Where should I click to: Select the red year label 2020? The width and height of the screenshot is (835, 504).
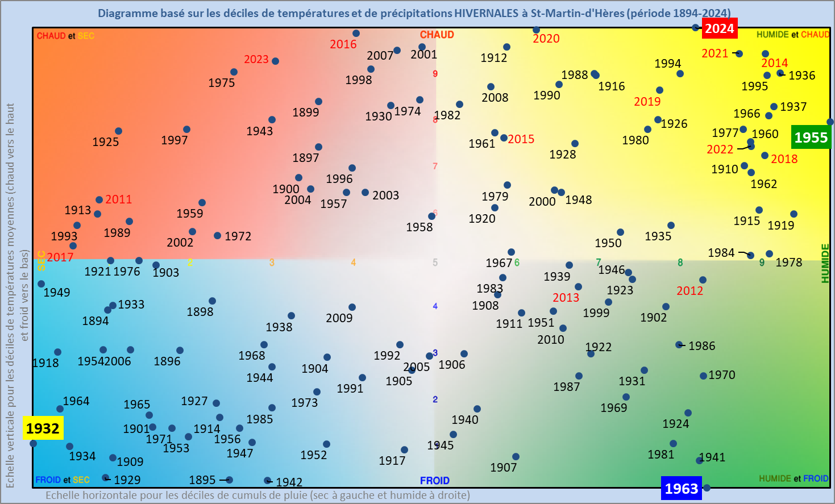(x=546, y=39)
